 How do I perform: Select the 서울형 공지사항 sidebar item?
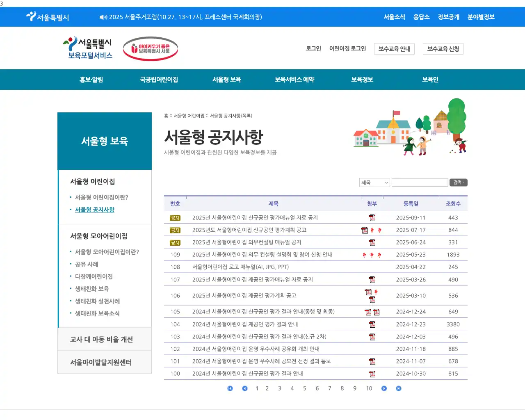pyautogui.click(x=95, y=210)
